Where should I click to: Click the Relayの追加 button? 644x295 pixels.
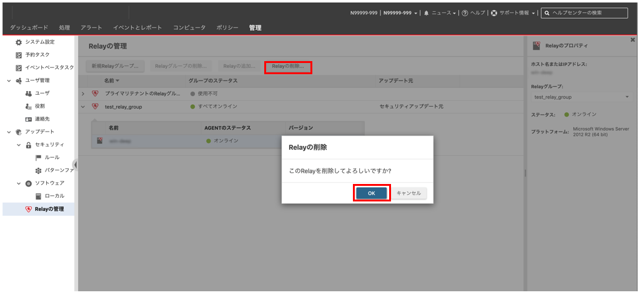pyautogui.click(x=239, y=66)
